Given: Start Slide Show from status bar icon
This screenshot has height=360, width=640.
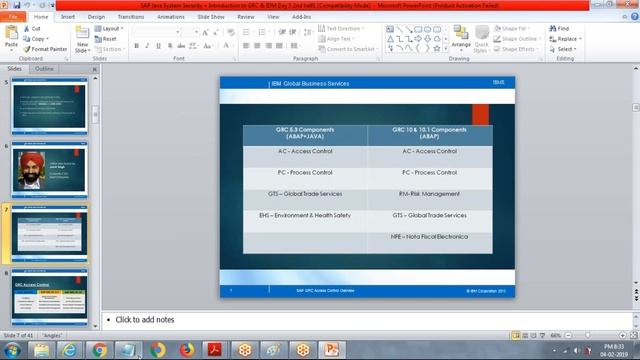Looking at the screenshot, I should [x=542, y=335].
